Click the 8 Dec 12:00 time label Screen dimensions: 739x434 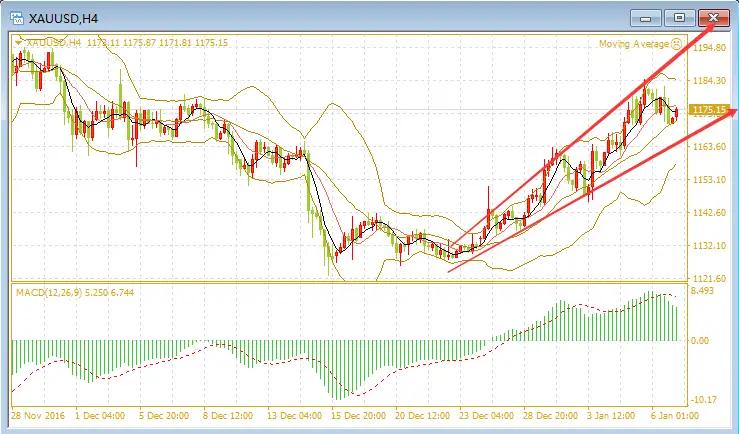[x=228, y=416]
